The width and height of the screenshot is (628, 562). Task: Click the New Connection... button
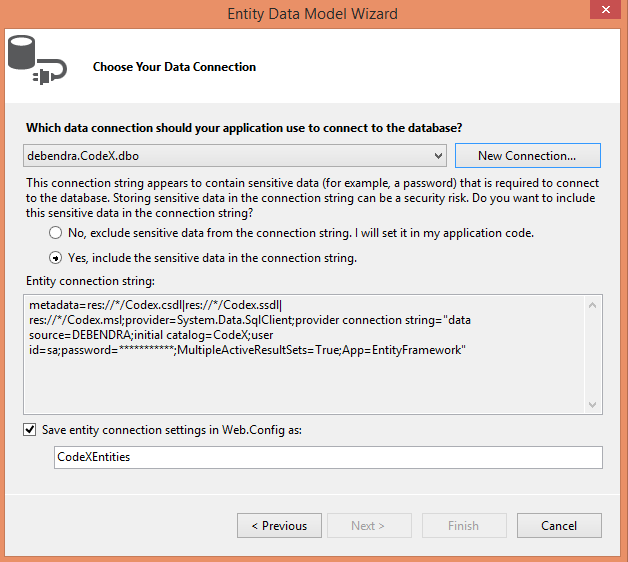pyautogui.click(x=527, y=156)
